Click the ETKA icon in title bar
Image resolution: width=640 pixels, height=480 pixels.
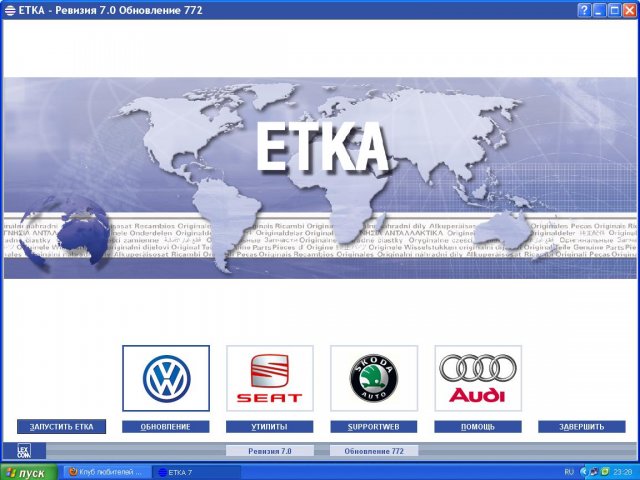tap(10, 10)
